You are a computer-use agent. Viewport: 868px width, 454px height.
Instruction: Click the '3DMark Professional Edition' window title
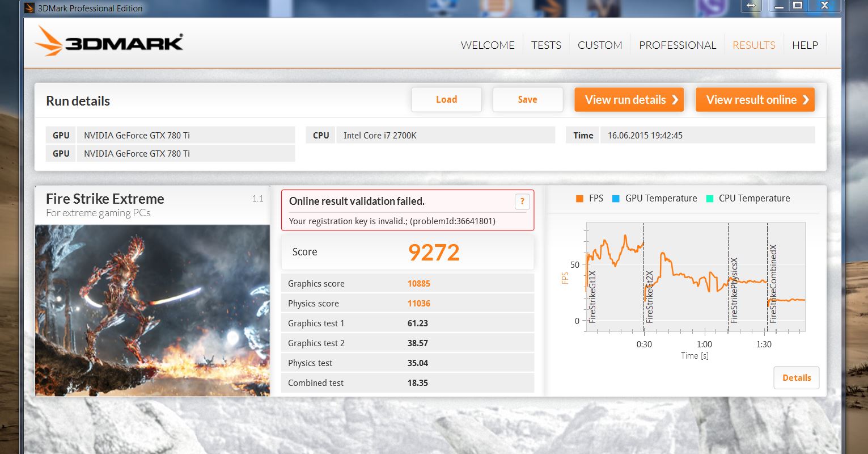(90, 8)
